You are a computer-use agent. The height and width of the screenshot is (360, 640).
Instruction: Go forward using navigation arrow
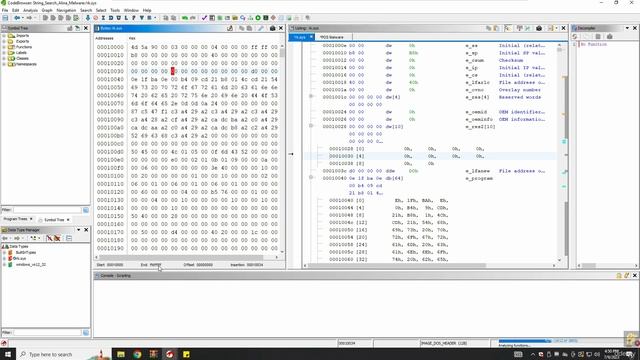tap(29, 18)
